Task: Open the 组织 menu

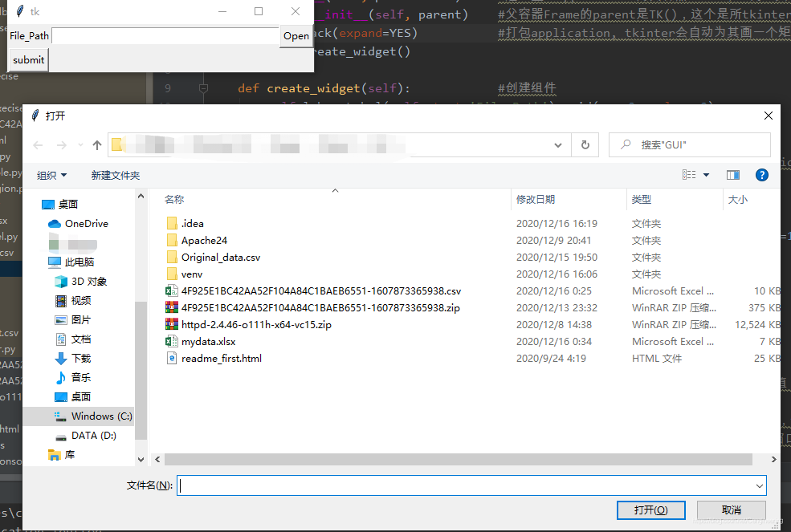Action: click(51, 176)
